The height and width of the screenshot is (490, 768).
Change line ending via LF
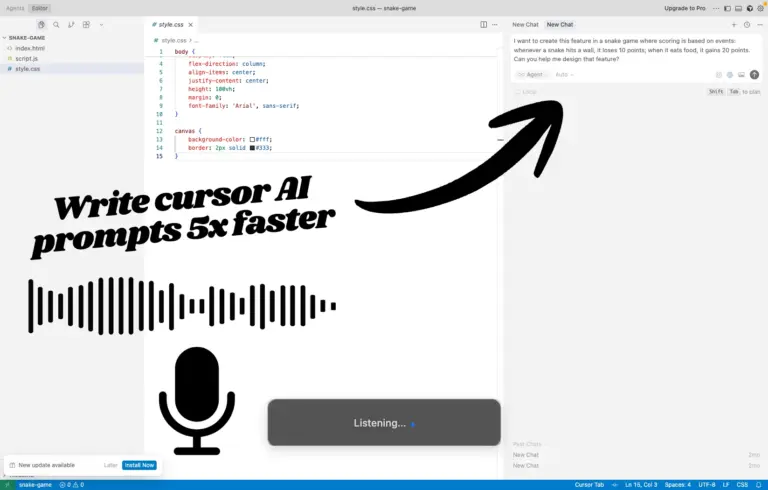(x=726, y=485)
